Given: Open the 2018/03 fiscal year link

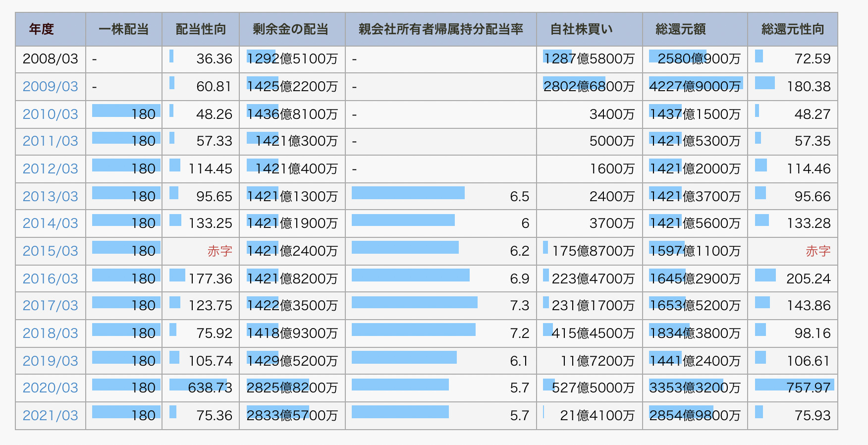Looking at the screenshot, I should [51, 334].
